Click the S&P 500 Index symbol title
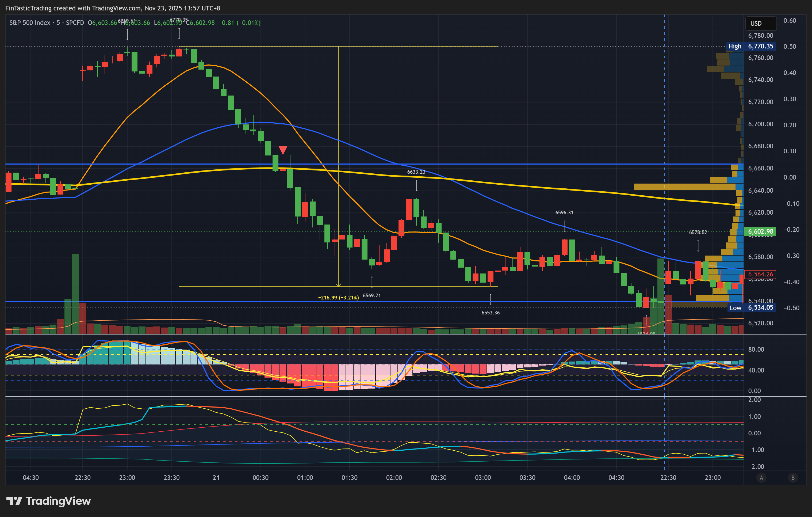 point(30,22)
